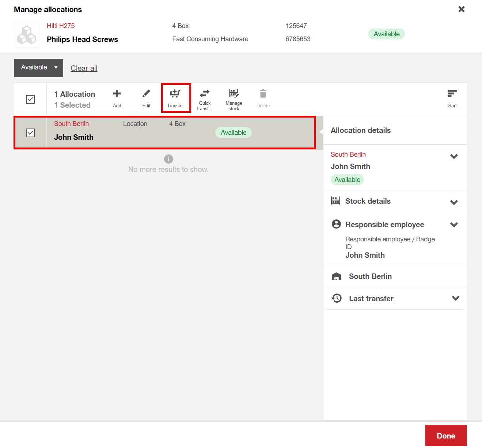Open Manage stock tool
Viewport: 482px width, 448px height.
[x=234, y=94]
